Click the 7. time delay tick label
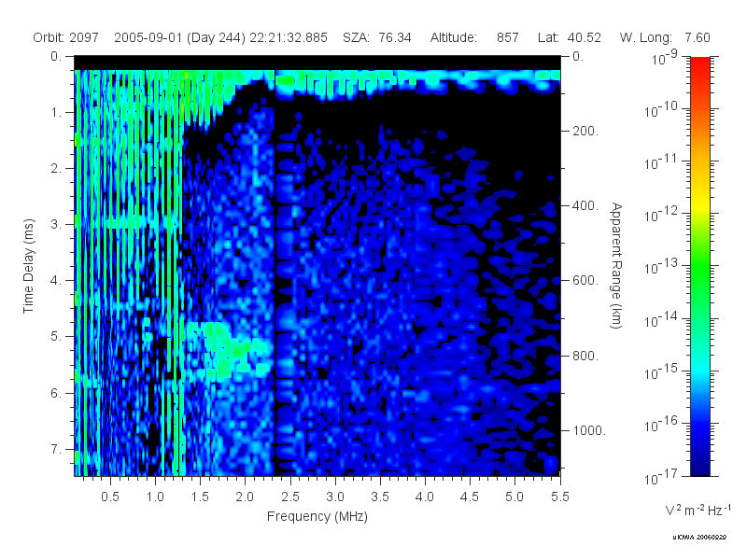747x560 pixels. (x=57, y=449)
